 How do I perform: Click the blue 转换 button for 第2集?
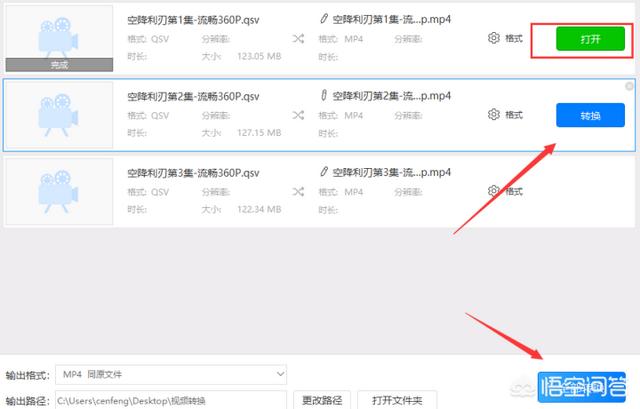tap(590, 115)
